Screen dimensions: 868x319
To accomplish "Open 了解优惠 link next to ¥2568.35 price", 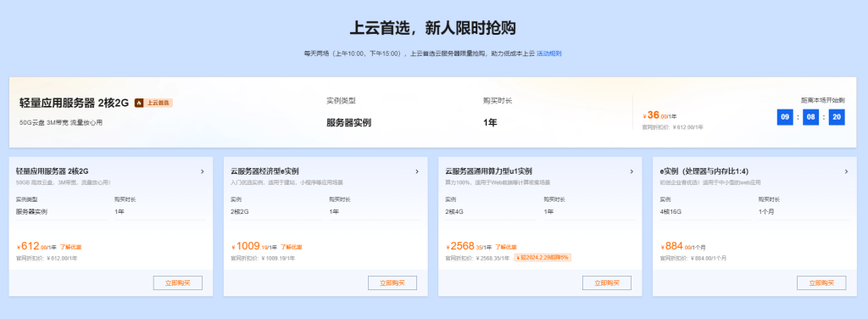I will point(506,247).
